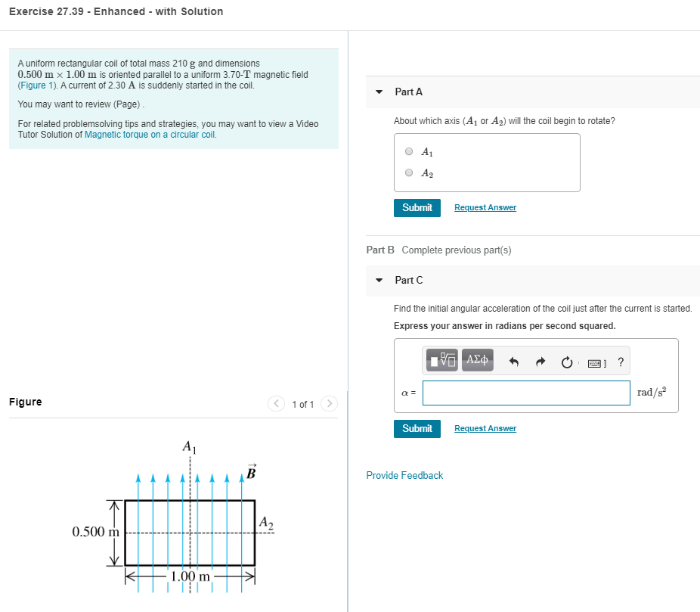Select the A1 radio button

pyautogui.click(x=408, y=151)
